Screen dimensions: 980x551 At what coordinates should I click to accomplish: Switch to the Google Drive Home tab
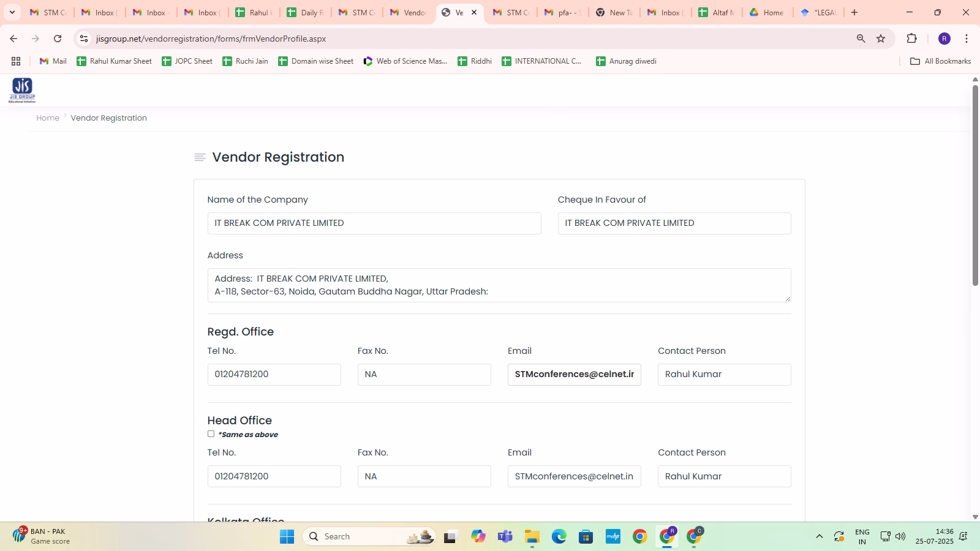click(x=767, y=12)
